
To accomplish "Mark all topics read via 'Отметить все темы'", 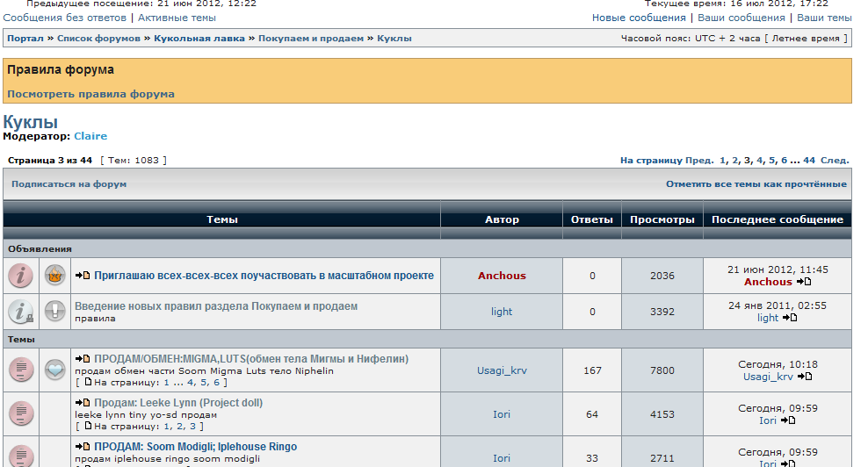I will pos(756,184).
